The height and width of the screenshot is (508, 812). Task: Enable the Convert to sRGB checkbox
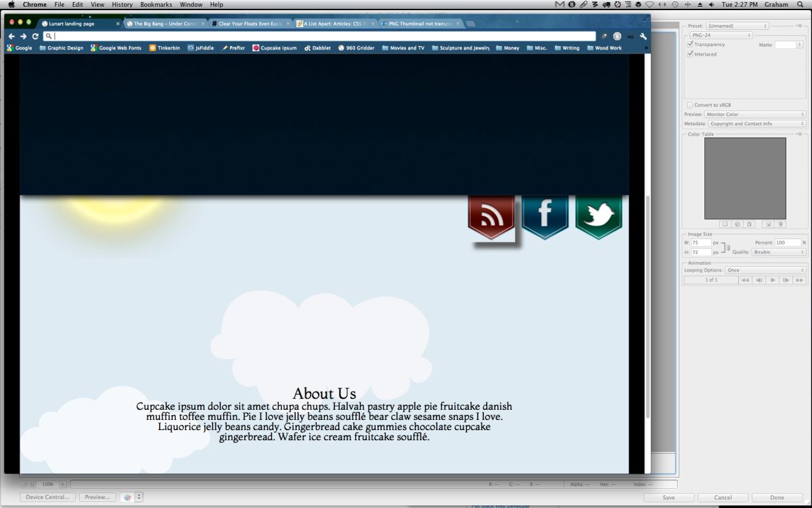click(690, 105)
